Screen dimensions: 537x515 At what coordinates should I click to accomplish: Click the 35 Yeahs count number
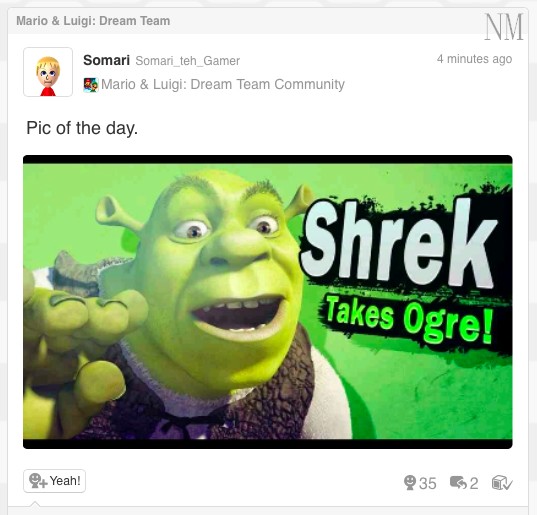[x=427, y=483]
